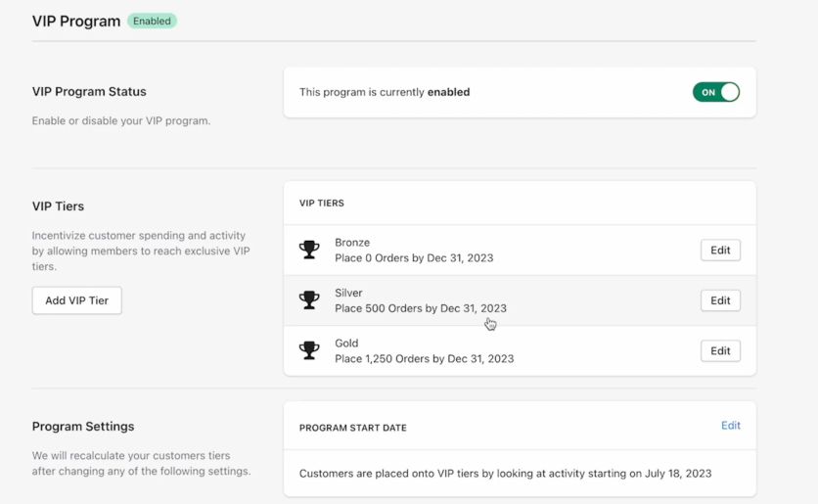Click the PROGRAM START DATE header
Screen dimensions: 818x504
pos(352,428)
